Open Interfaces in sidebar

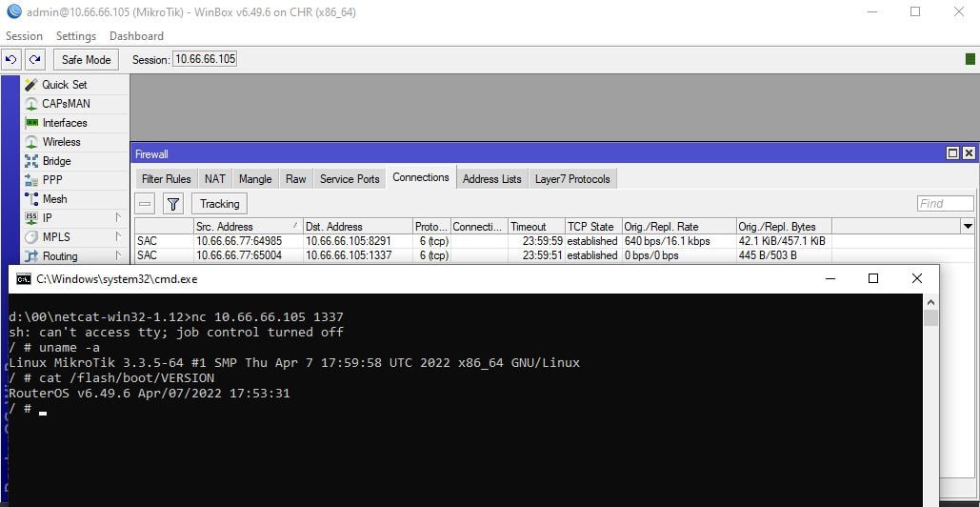(65, 123)
